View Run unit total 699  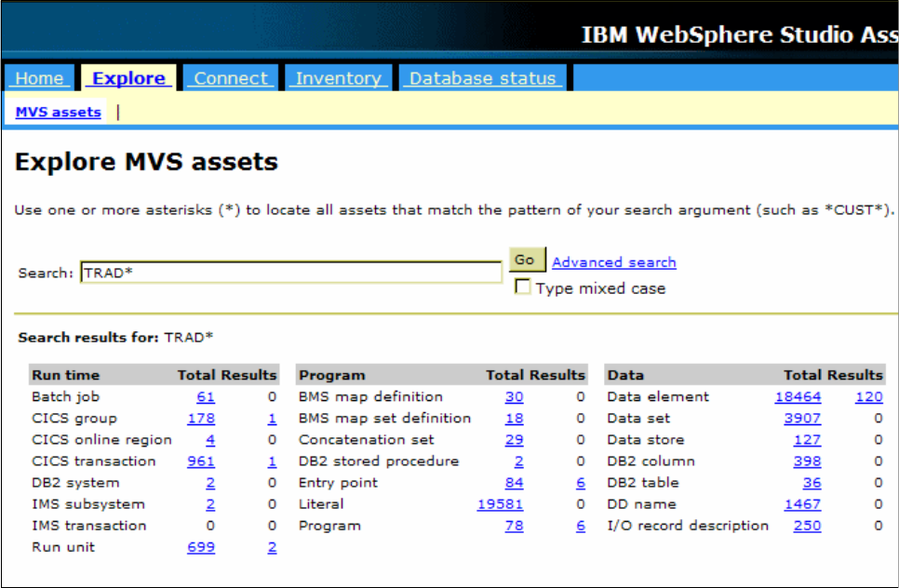pos(201,547)
